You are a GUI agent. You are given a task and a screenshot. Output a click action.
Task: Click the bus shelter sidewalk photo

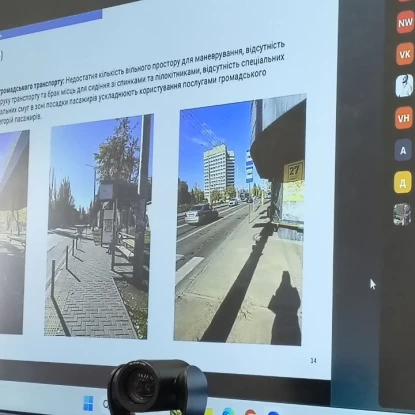coord(98,227)
